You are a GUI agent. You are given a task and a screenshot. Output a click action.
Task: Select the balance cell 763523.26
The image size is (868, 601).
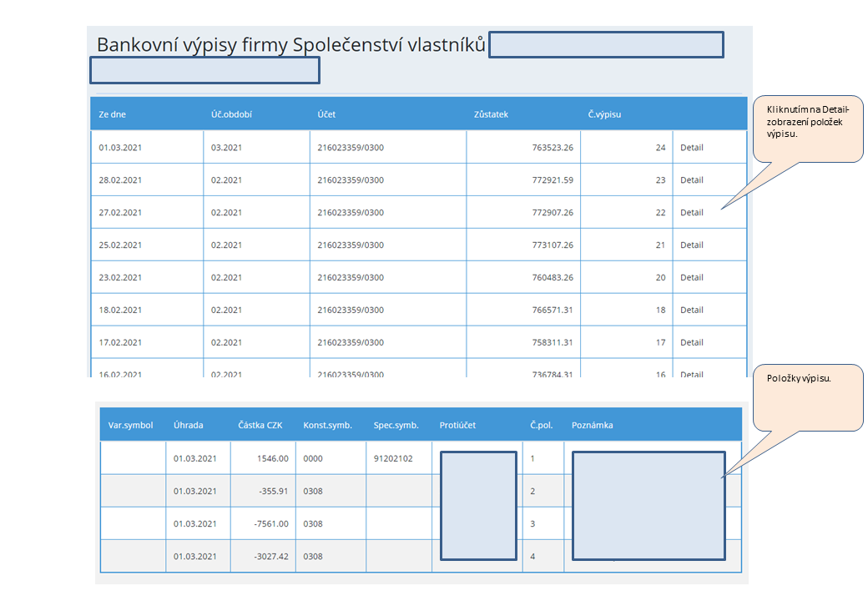(553, 148)
